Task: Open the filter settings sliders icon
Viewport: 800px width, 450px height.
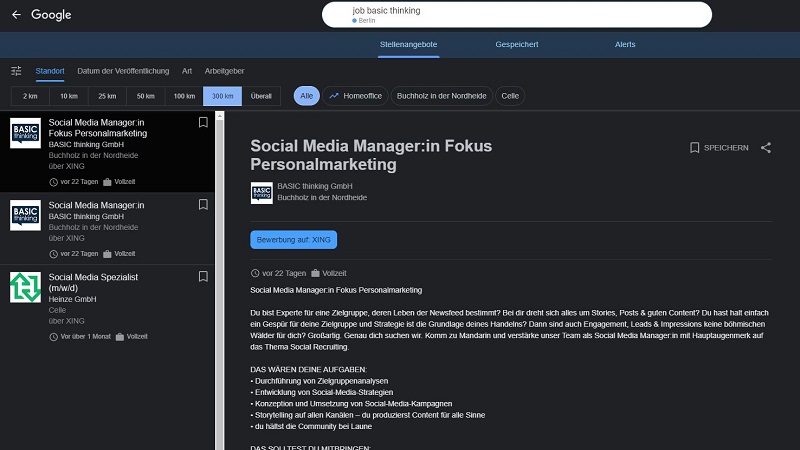Action: pos(16,71)
